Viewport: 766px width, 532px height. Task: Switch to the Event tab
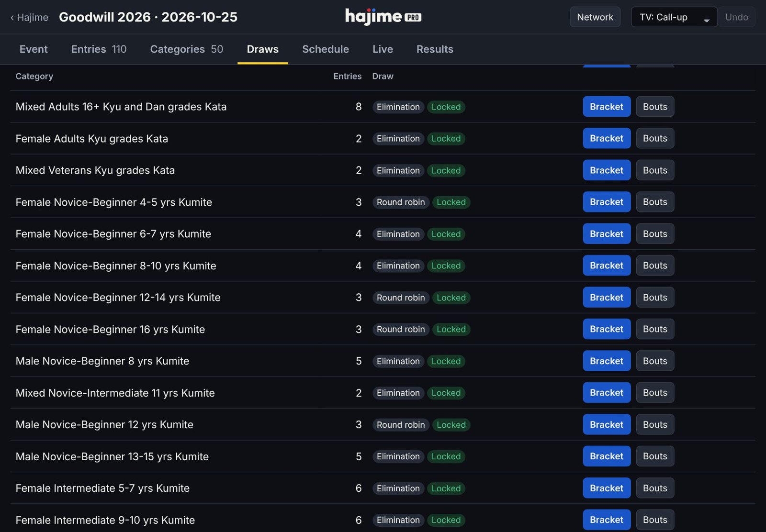[x=34, y=49]
